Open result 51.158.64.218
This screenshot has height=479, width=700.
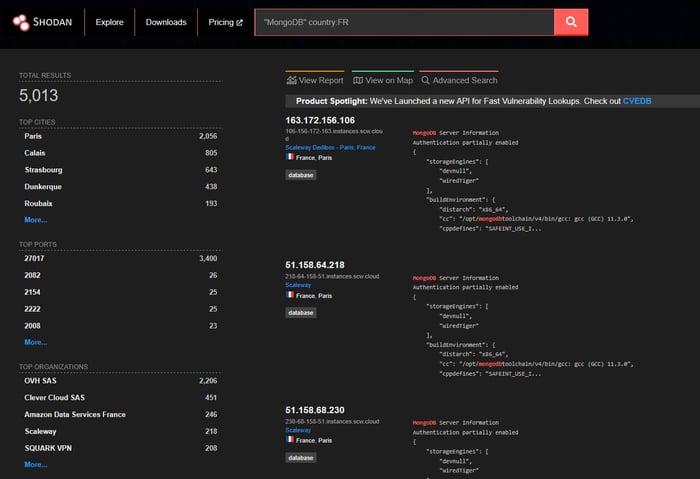click(315, 265)
